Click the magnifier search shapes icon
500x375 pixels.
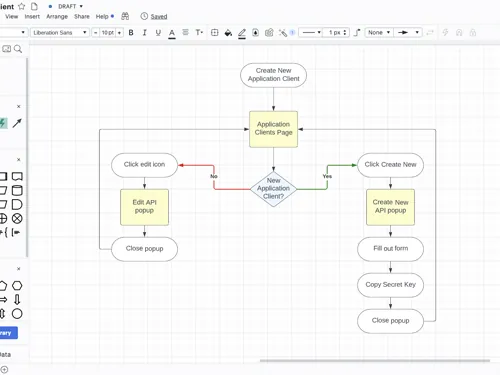click(18, 49)
